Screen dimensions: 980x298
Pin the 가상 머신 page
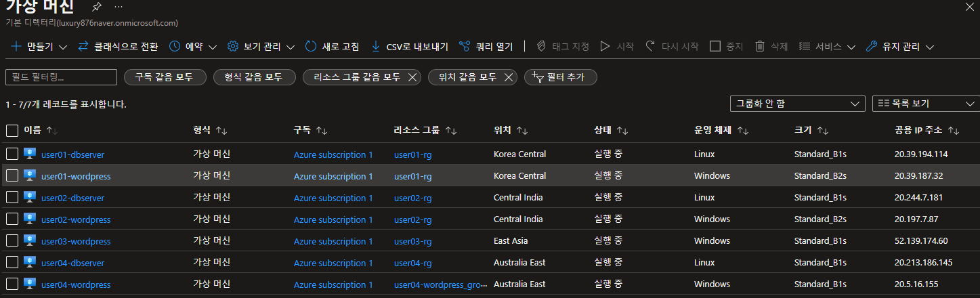click(x=97, y=6)
